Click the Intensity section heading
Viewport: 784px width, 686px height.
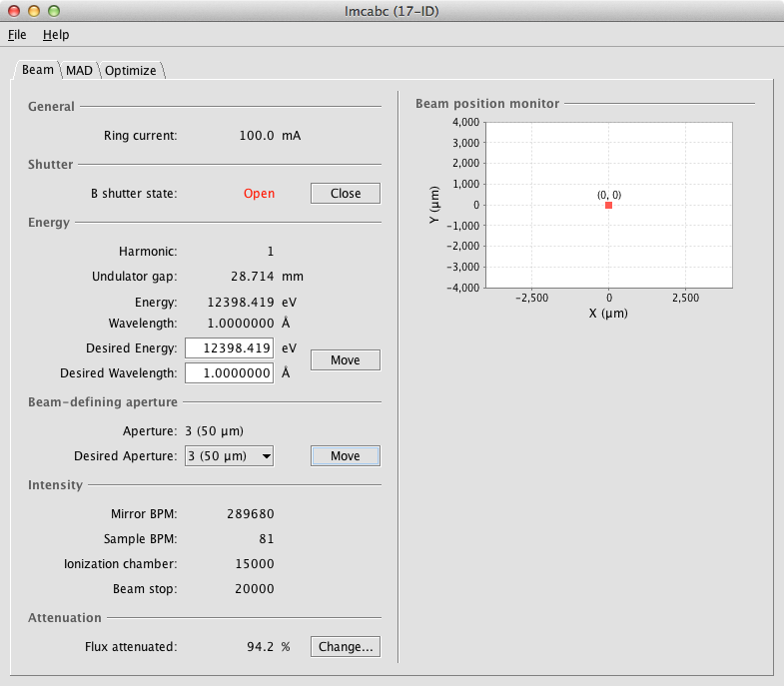[55, 485]
